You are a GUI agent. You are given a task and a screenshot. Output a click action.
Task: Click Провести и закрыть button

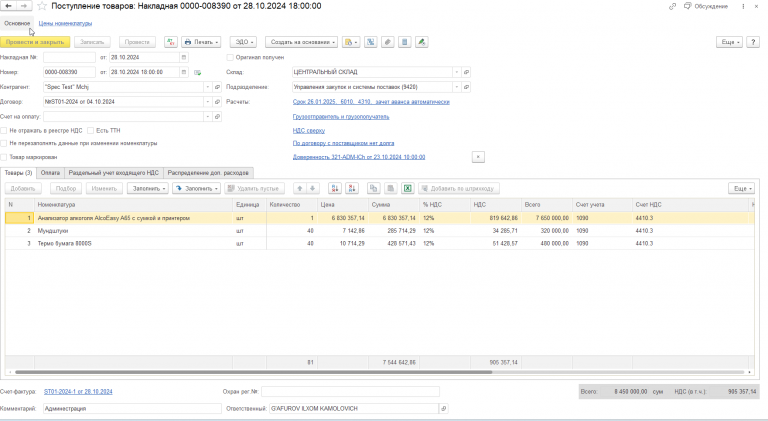click(x=35, y=42)
